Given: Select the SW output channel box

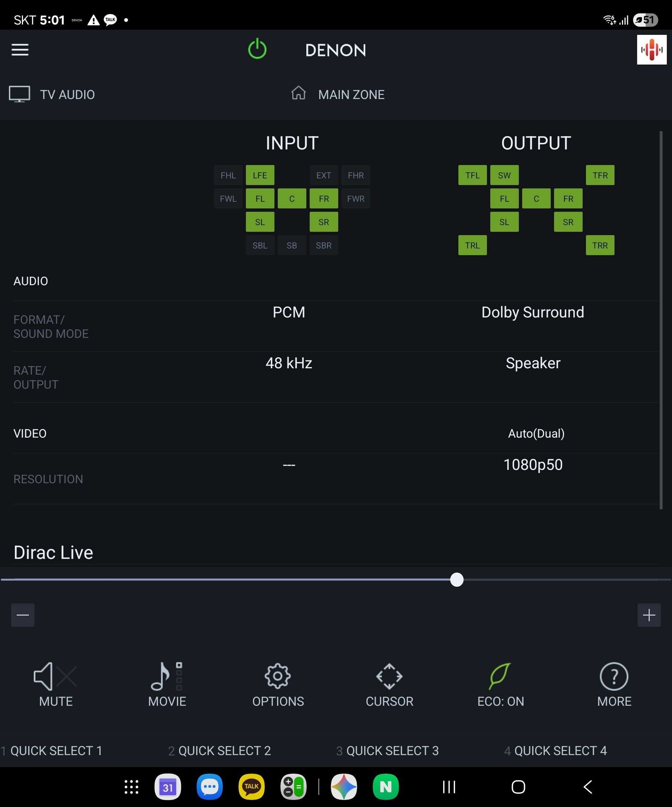Looking at the screenshot, I should click(x=504, y=175).
